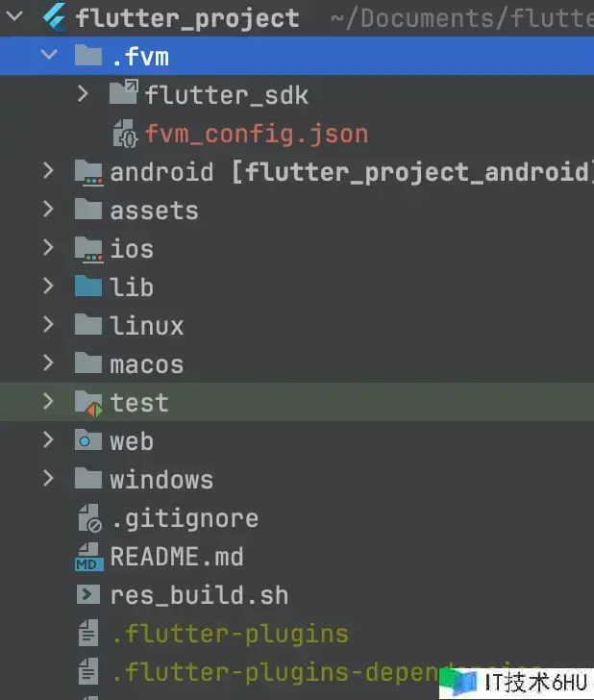
Task: Click the web folder icon
Action: pyautogui.click(x=88, y=439)
